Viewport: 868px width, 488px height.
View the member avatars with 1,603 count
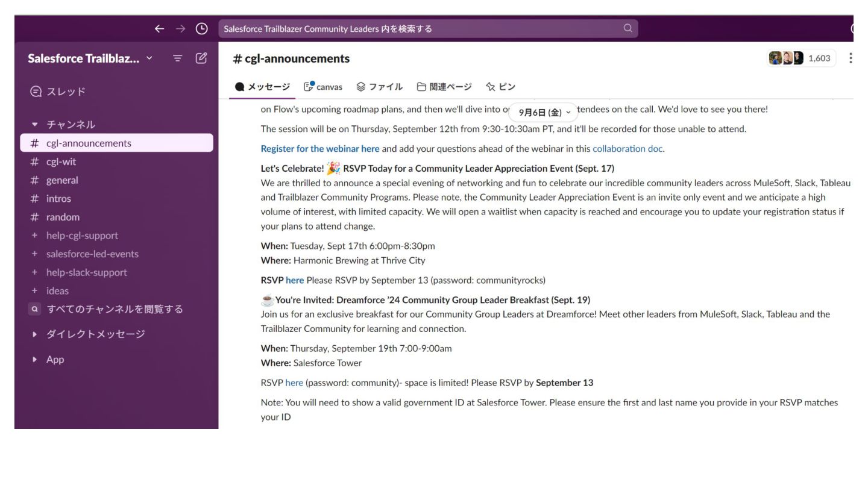(802, 58)
